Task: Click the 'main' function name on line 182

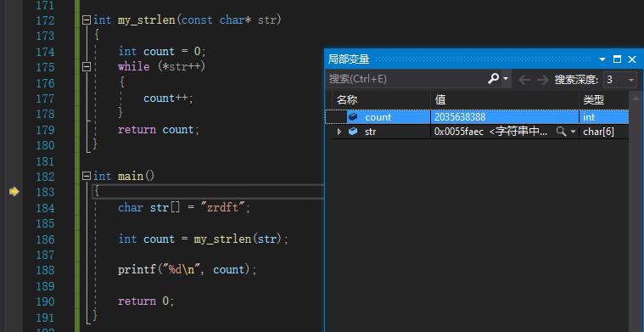Action: point(131,177)
